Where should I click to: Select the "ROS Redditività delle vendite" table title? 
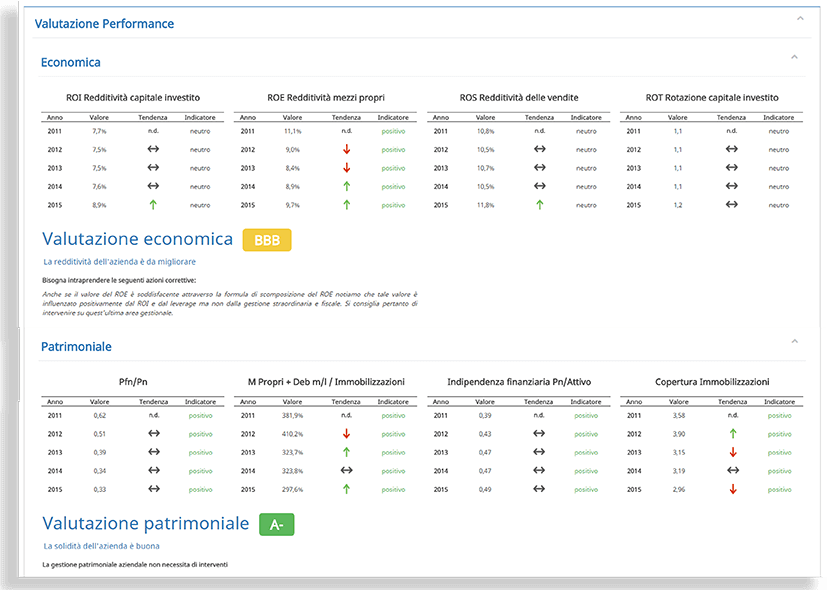[519, 98]
